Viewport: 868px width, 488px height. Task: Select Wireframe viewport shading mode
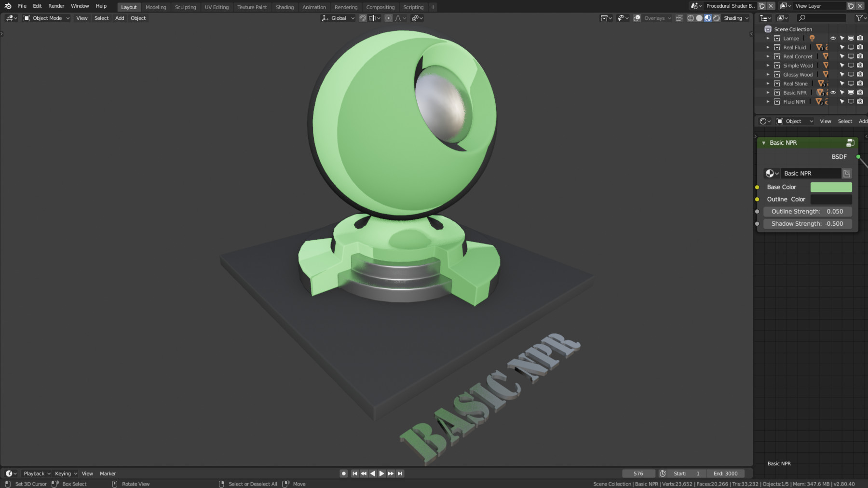691,18
